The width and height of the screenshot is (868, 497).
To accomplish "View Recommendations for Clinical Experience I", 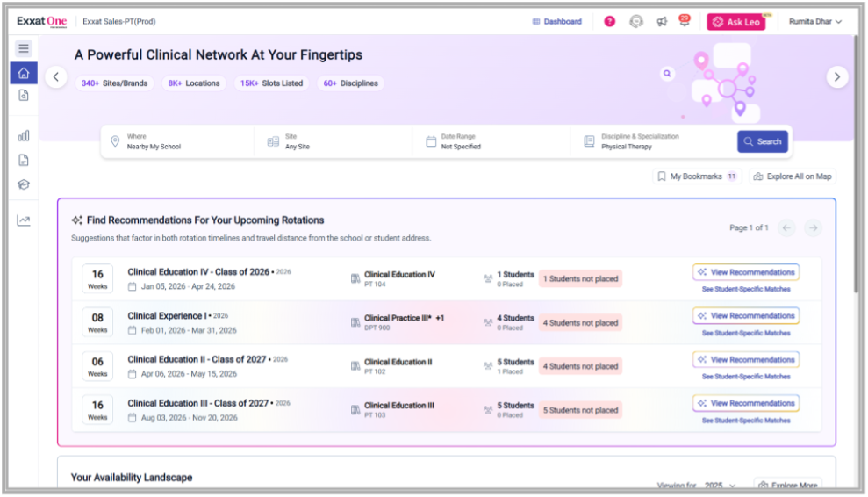I will 745,316.
